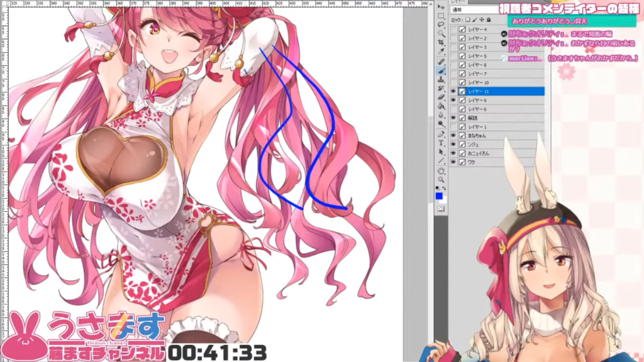Select the レイヤー 9 layer row
The height and width of the screenshot is (362, 644).
coord(497,100)
